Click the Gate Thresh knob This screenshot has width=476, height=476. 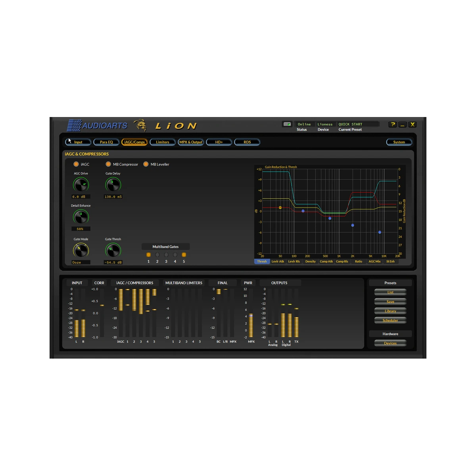pyautogui.click(x=113, y=250)
